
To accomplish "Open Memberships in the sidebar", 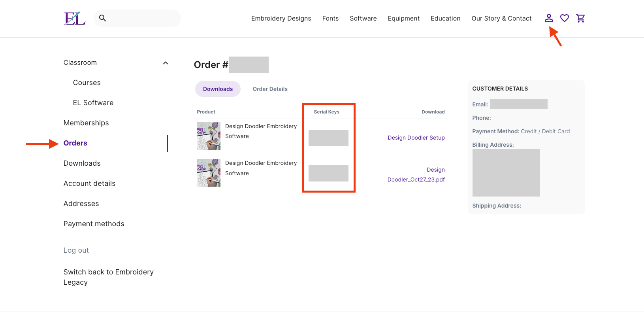I will point(86,123).
